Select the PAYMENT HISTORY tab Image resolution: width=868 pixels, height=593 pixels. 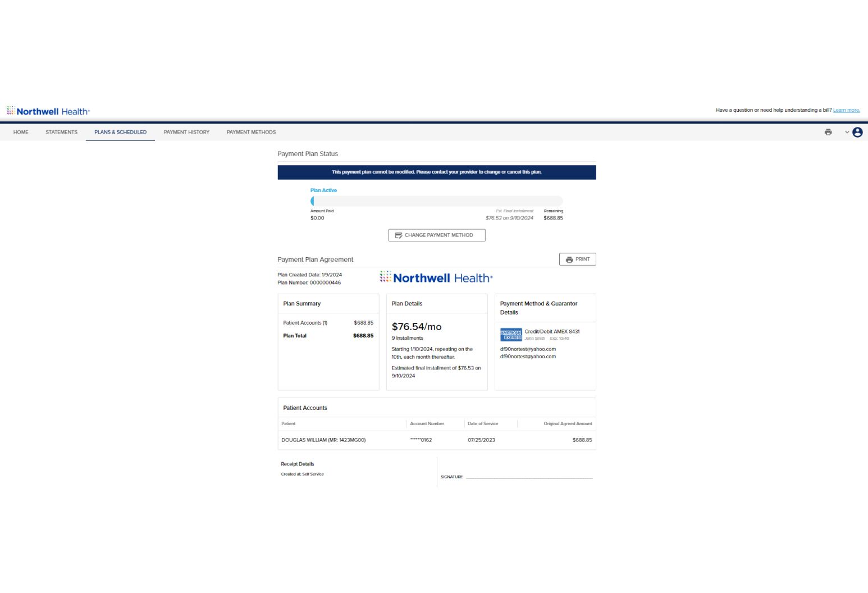[x=186, y=132]
